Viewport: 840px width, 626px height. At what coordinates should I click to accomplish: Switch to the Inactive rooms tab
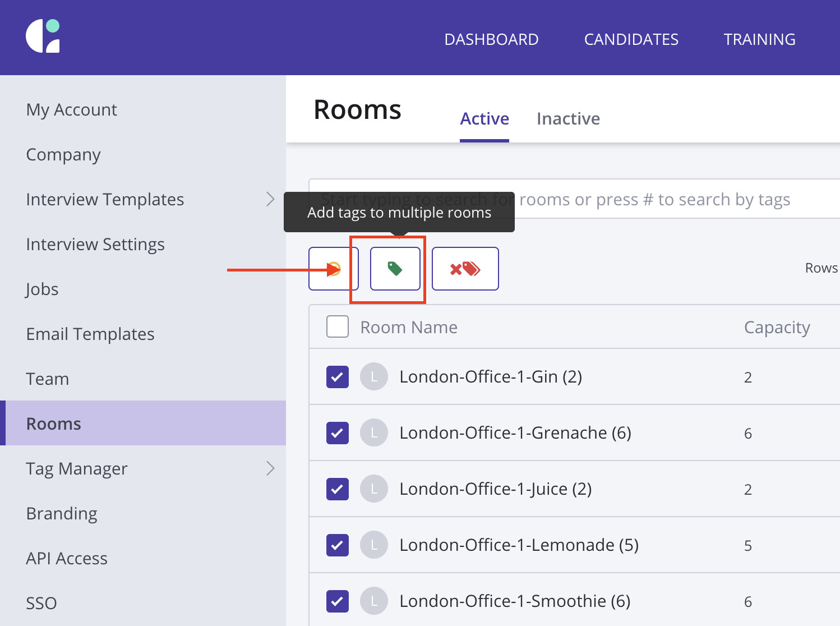pyautogui.click(x=568, y=119)
